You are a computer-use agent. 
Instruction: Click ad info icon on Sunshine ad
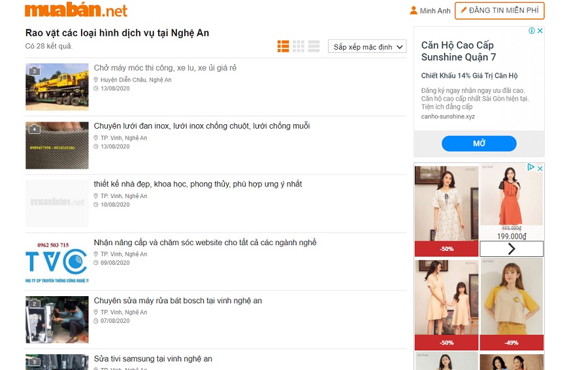tap(532, 31)
